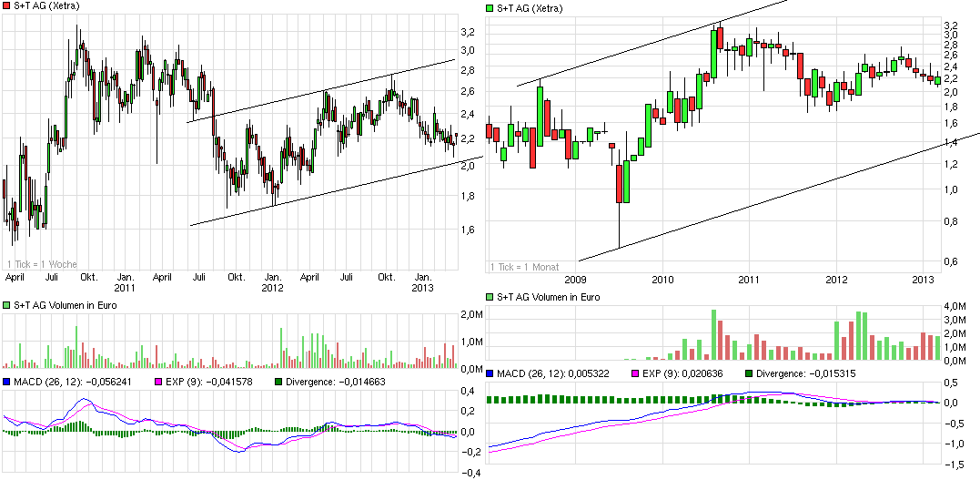
Task: Click '2013' year label on weekly chart axis
Action: click(424, 288)
